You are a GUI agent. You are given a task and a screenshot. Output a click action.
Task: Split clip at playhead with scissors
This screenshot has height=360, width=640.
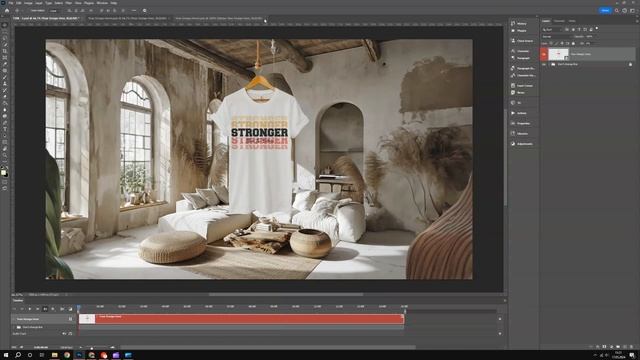62,309
